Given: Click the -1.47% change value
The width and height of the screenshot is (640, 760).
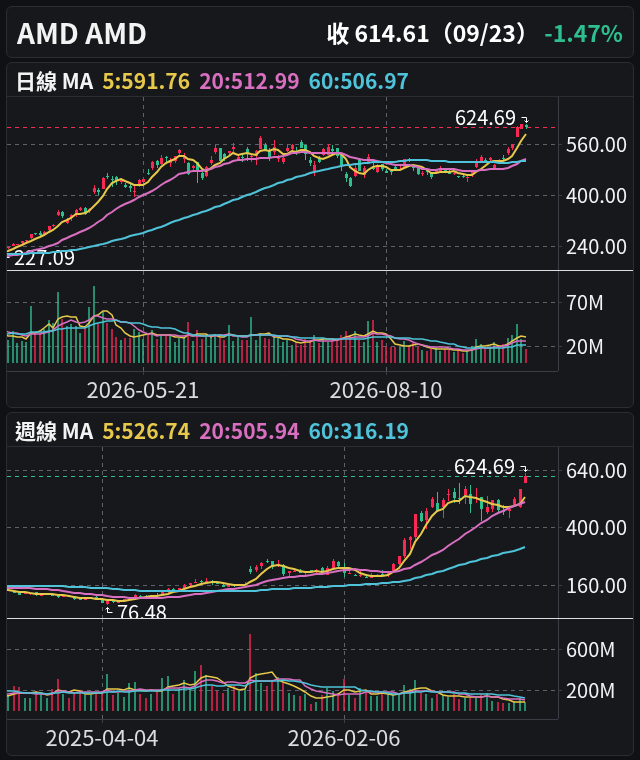Looking at the screenshot, I should [583, 34].
